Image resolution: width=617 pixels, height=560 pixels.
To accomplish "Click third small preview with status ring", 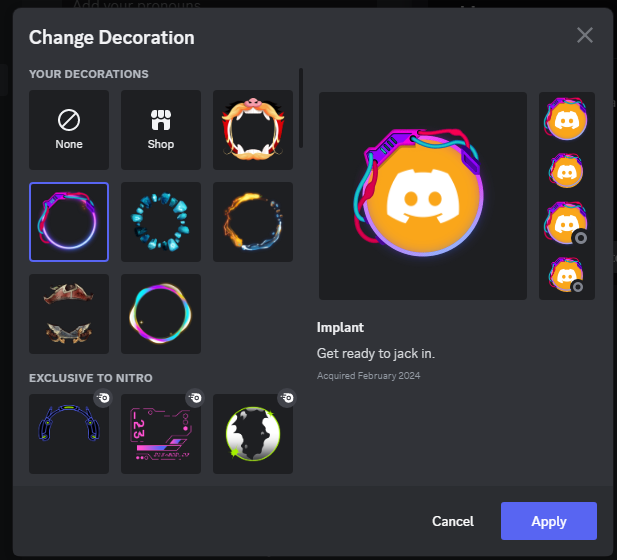I will coord(566,223).
